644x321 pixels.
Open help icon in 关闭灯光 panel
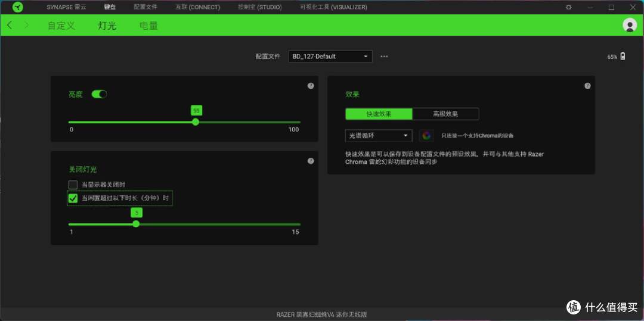(311, 161)
